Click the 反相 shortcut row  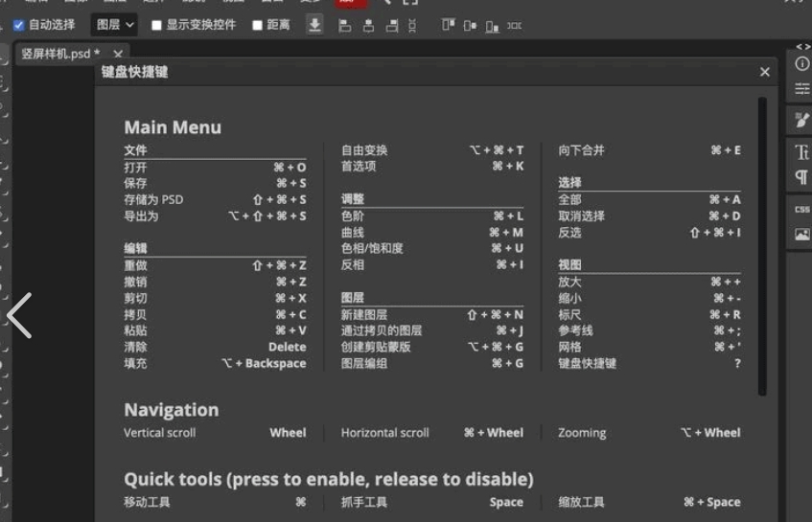[x=432, y=265]
